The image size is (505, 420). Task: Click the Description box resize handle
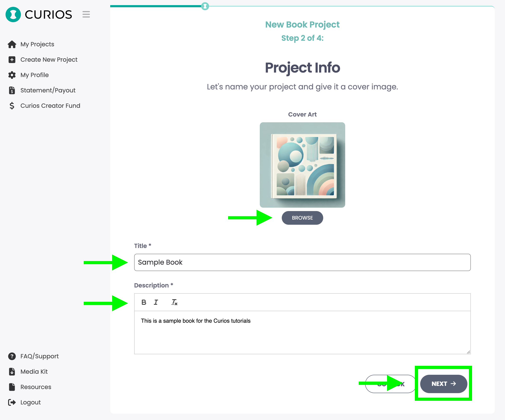[468, 352]
